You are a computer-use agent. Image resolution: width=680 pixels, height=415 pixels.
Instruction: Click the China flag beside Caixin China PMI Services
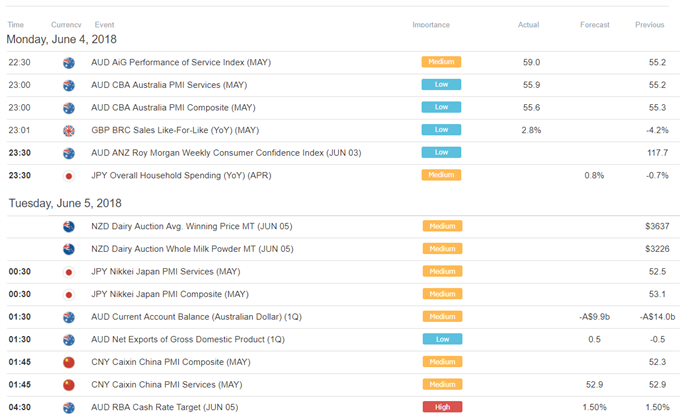(69, 385)
